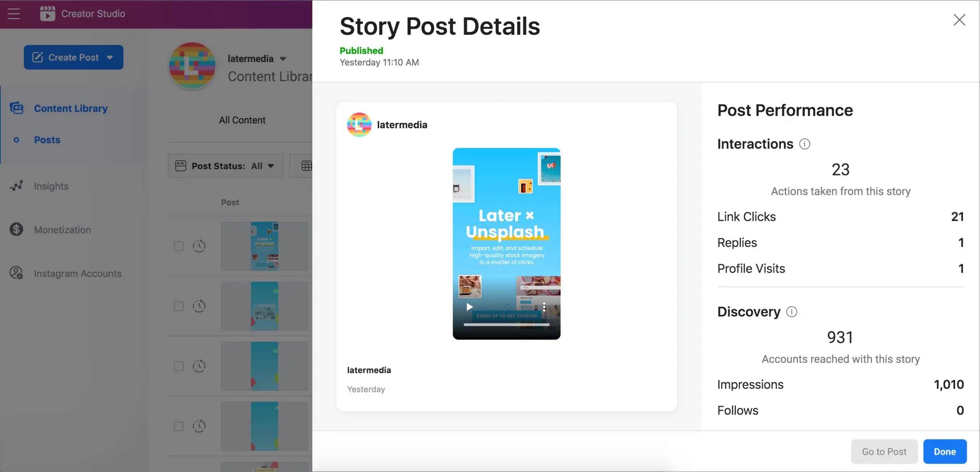Viewport: 980px width, 472px height.
Task: Play the Later x Unsplash story video
Action: [469, 307]
